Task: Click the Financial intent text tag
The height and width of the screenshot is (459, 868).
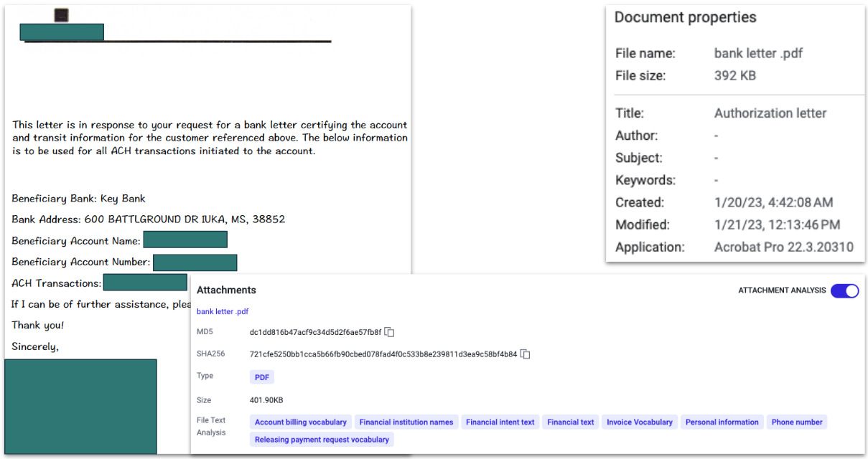Action: pyautogui.click(x=500, y=422)
